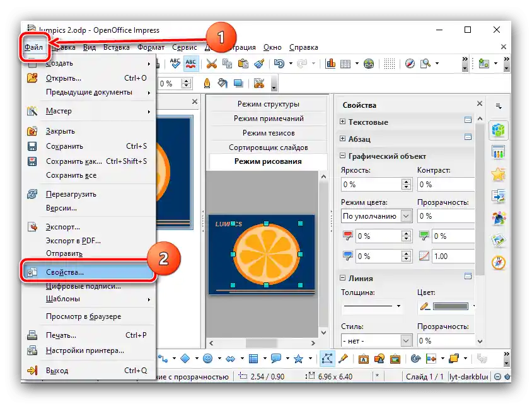Click the smiley Symbol Shapes icon
Screen dimensions: 532x404
coord(207,359)
